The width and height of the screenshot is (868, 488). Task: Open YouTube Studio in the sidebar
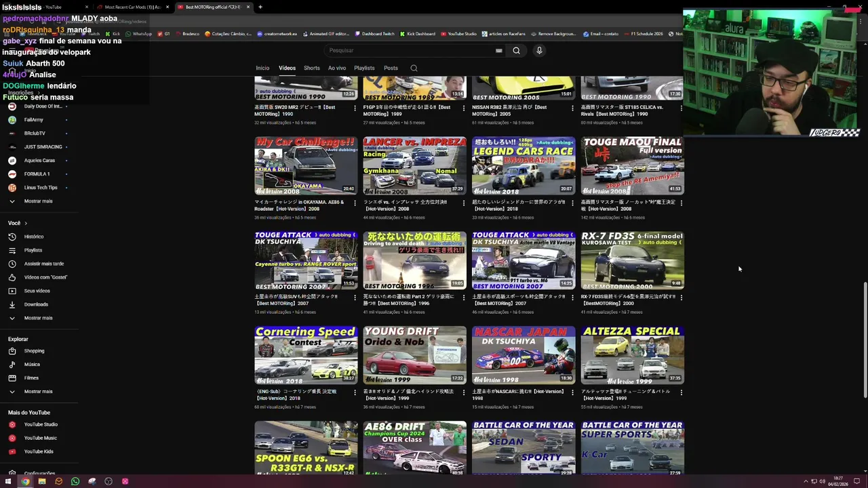[x=41, y=424]
